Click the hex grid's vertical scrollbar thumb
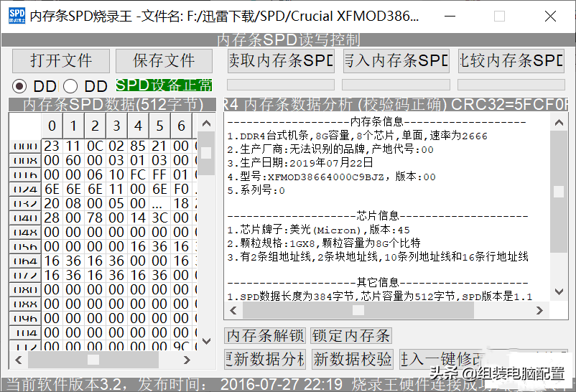The width and height of the screenshot is (576, 392). (x=206, y=154)
